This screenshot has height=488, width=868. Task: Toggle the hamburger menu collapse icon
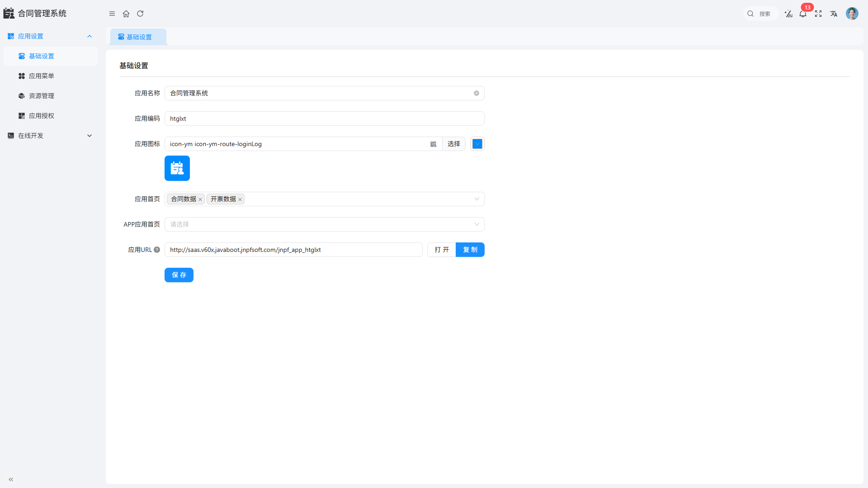[x=112, y=14]
